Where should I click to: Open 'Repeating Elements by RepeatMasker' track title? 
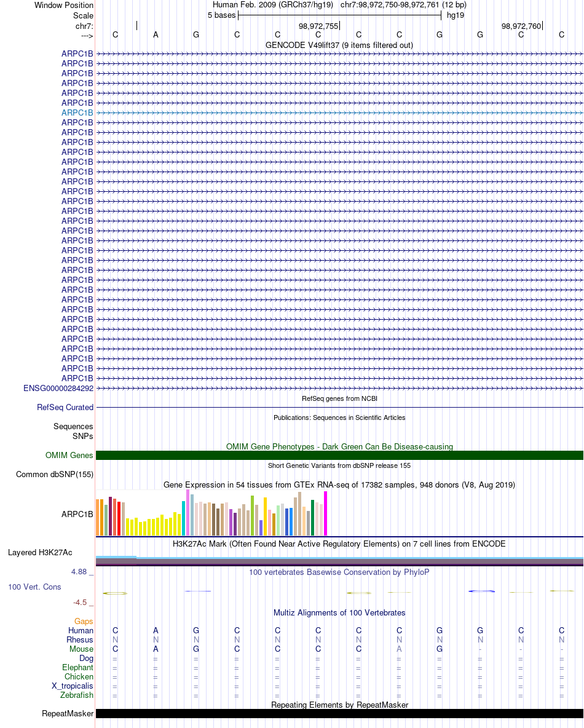[x=339, y=705]
